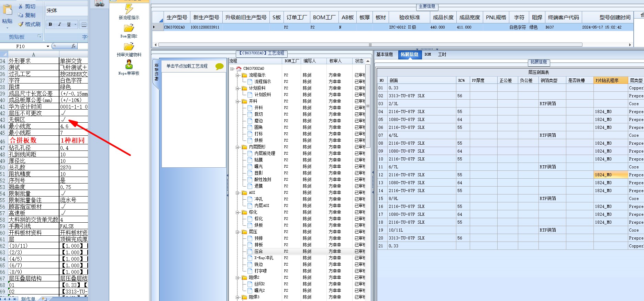Screen dimensions: 644x301
Task: Click 单击节点加载工艺流程 label
Action: coord(187,66)
